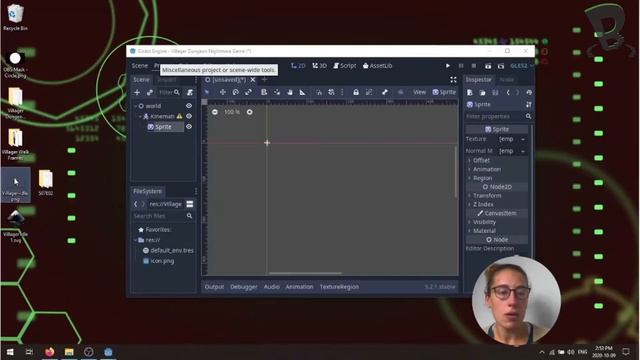Attach a script to the selected node
Image resolution: width=640 pixels, height=360 pixels.
point(190,93)
